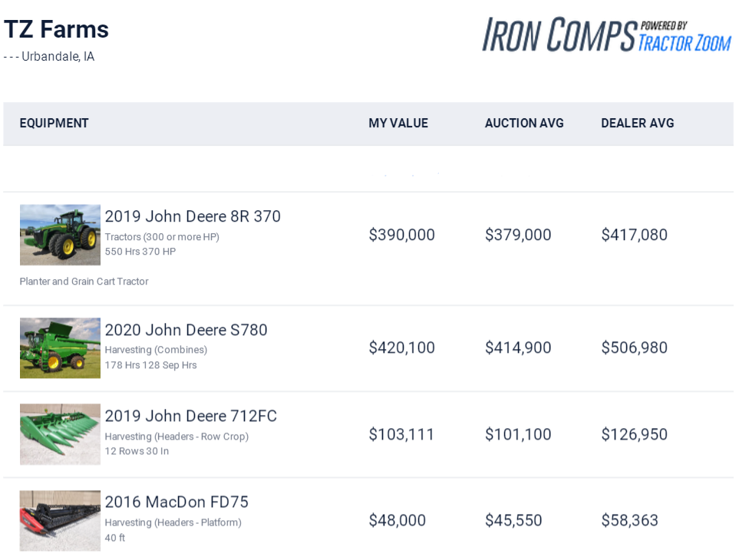Open the 2020 John Deere S780 title

186,330
